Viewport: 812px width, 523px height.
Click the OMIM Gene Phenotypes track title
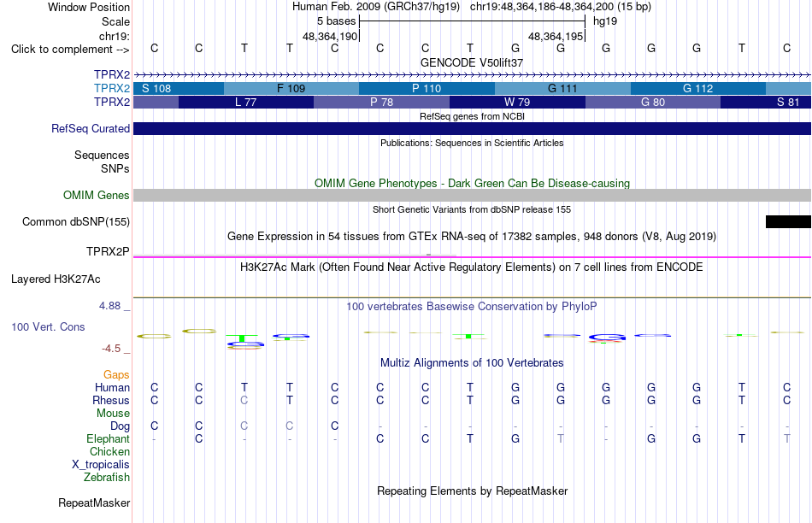point(472,184)
